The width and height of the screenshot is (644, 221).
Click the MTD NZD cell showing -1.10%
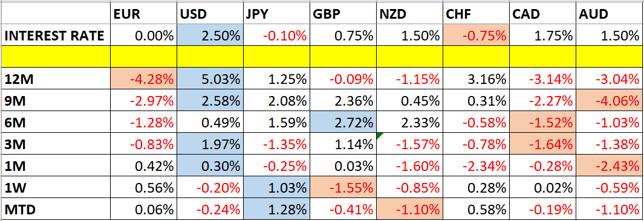410,209
